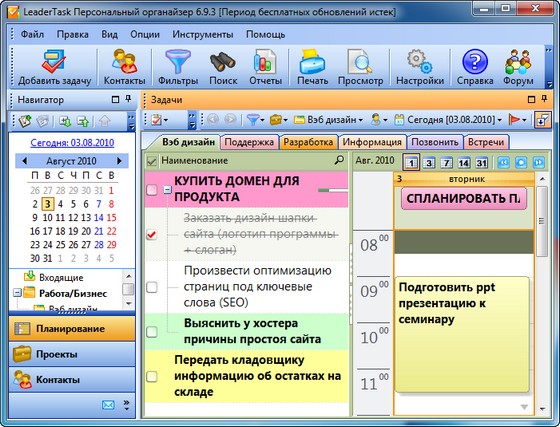Open the Инструменты menu
Image resolution: width=560 pixels, height=427 pixels.
coord(202,35)
